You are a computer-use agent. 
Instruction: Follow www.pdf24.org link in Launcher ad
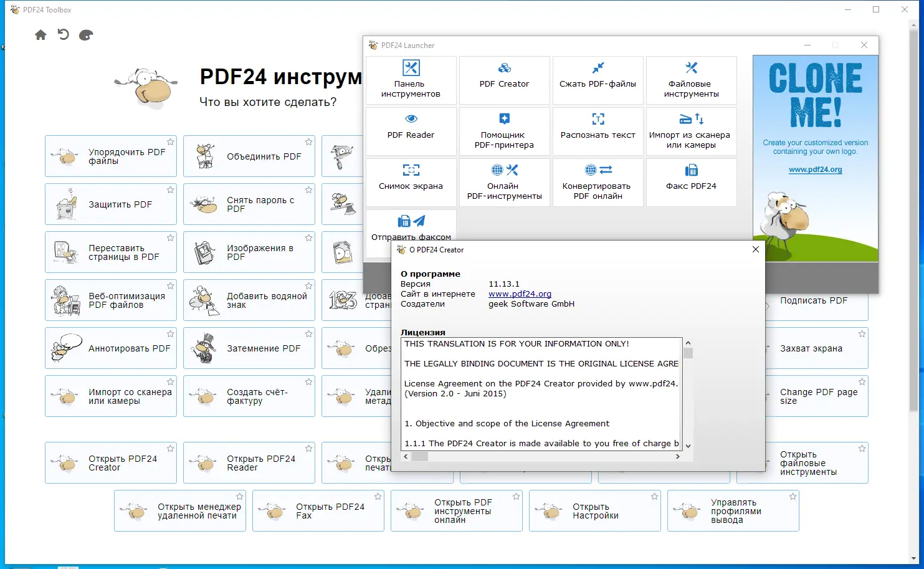coord(815,170)
